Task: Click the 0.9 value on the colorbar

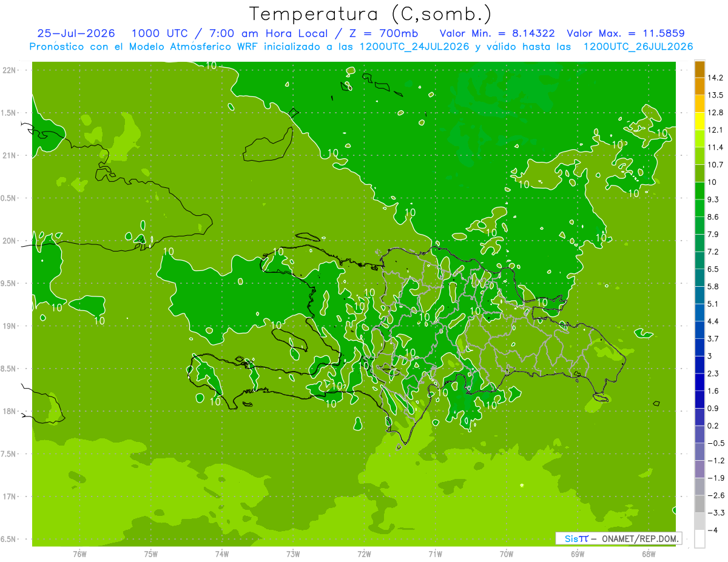Action: (713, 408)
